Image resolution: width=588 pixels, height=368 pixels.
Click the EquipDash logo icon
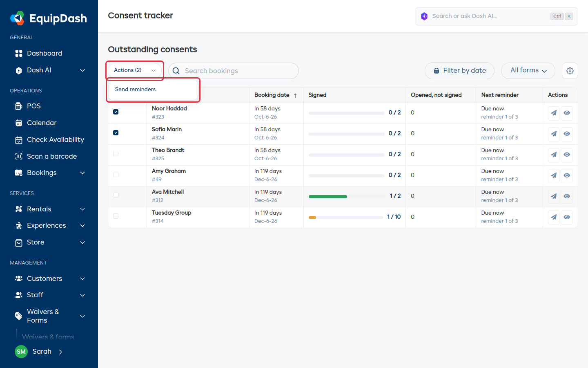coord(17,18)
